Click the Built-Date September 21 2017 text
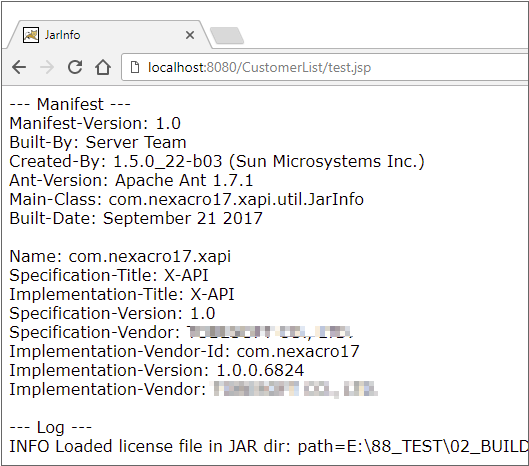Viewport: 529px width, 466px height. 136,218
